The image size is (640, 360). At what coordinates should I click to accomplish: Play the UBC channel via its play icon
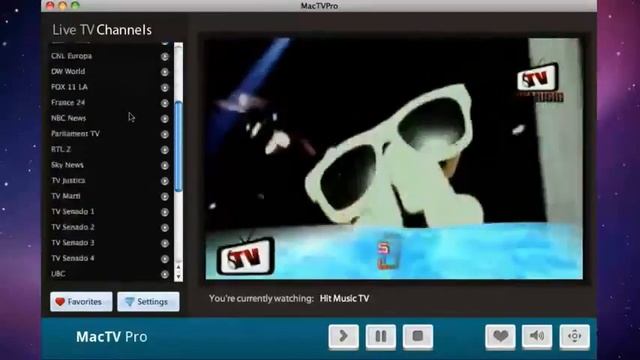tap(164, 274)
